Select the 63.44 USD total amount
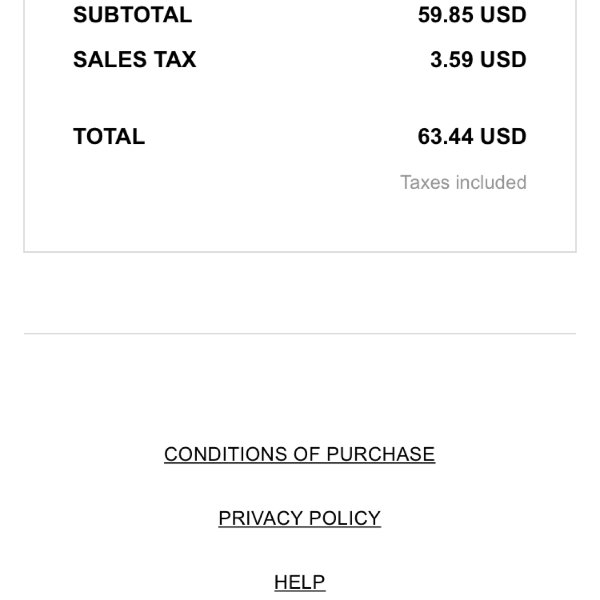 pos(472,136)
